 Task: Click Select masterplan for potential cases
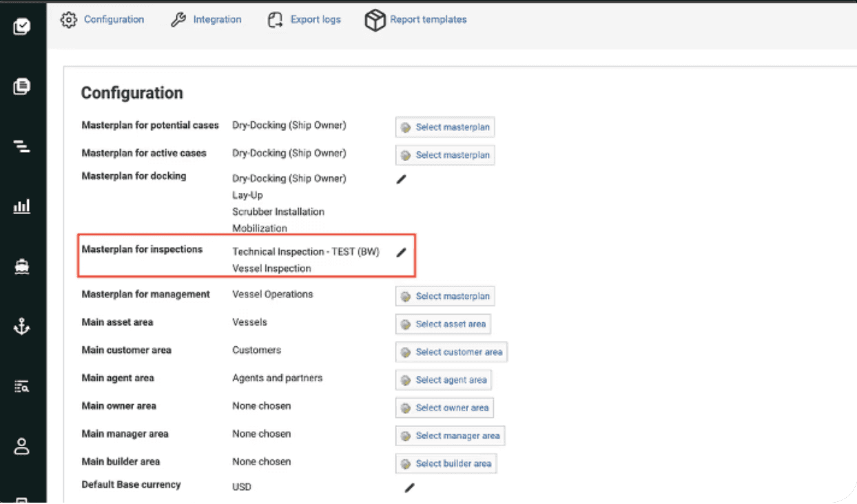pyautogui.click(x=444, y=127)
